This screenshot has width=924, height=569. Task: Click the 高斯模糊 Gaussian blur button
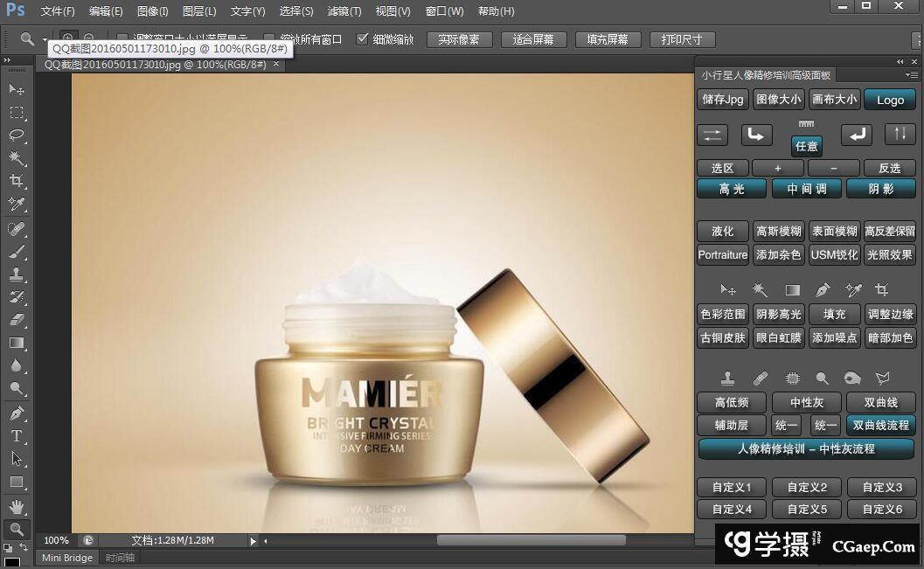778,232
